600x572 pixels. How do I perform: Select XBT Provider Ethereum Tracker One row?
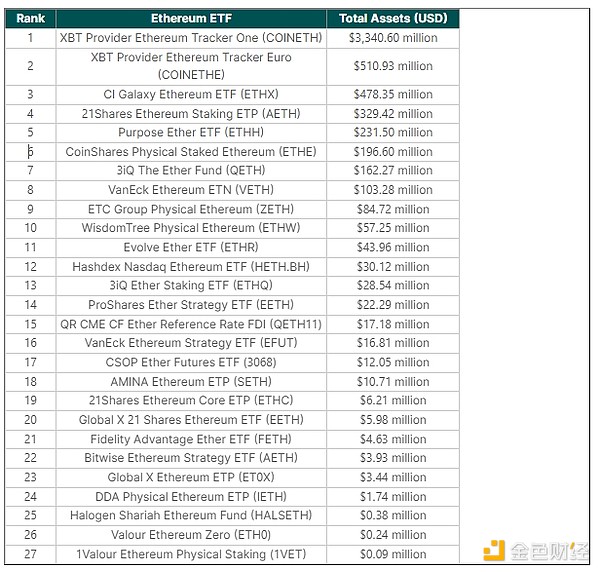[x=232, y=38]
